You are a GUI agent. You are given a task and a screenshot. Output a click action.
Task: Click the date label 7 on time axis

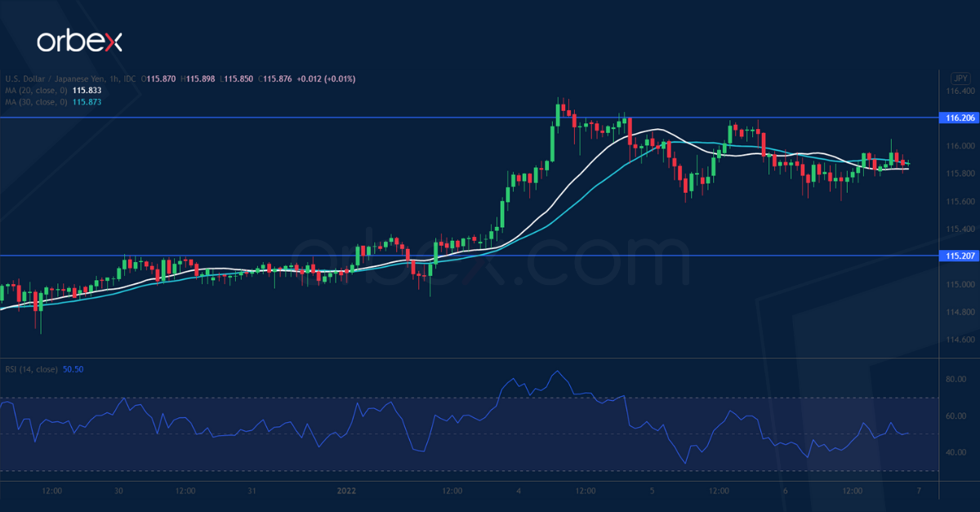pyautogui.click(x=919, y=491)
